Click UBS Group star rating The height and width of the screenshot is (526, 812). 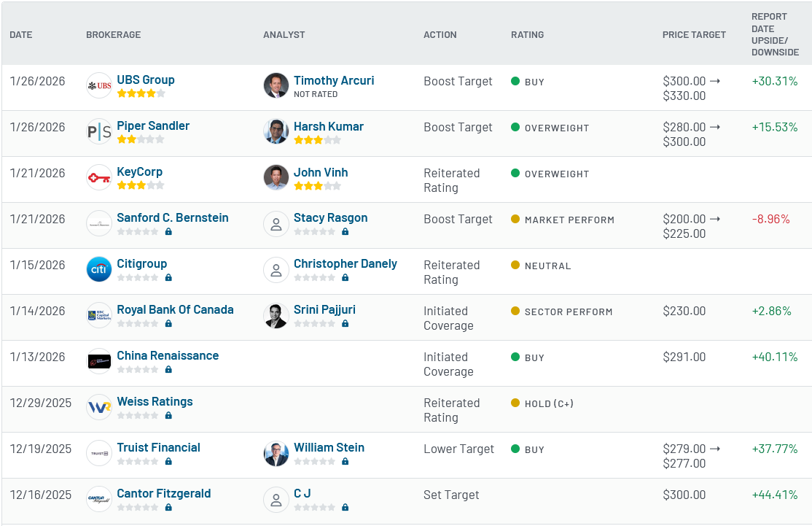[141, 94]
